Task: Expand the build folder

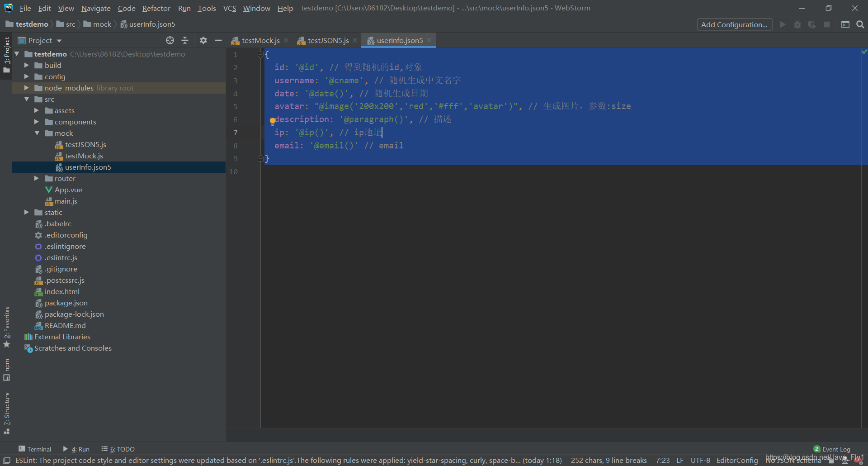Action: pyautogui.click(x=27, y=65)
